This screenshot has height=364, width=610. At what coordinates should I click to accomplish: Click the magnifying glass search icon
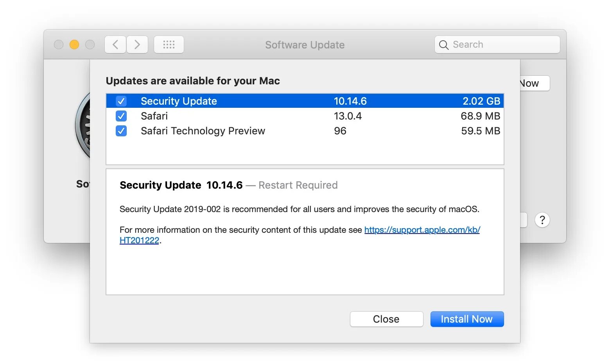tap(443, 45)
